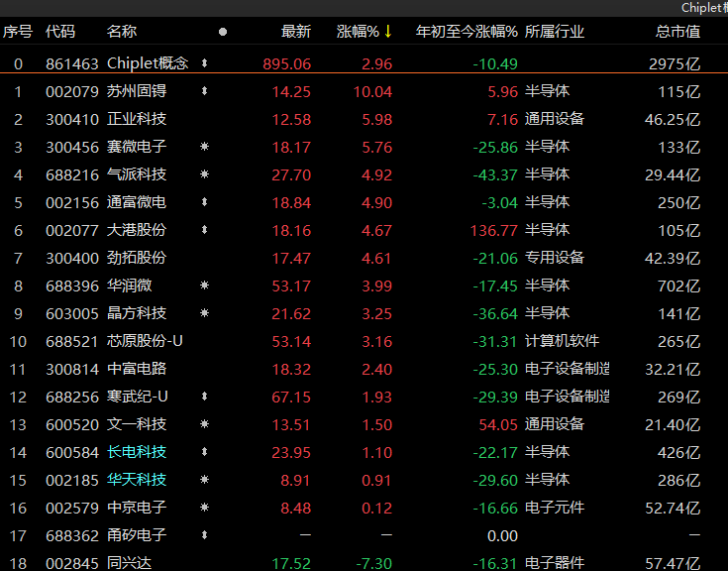
Task: Select stock 中京电子
Action: tap(137, 508)
